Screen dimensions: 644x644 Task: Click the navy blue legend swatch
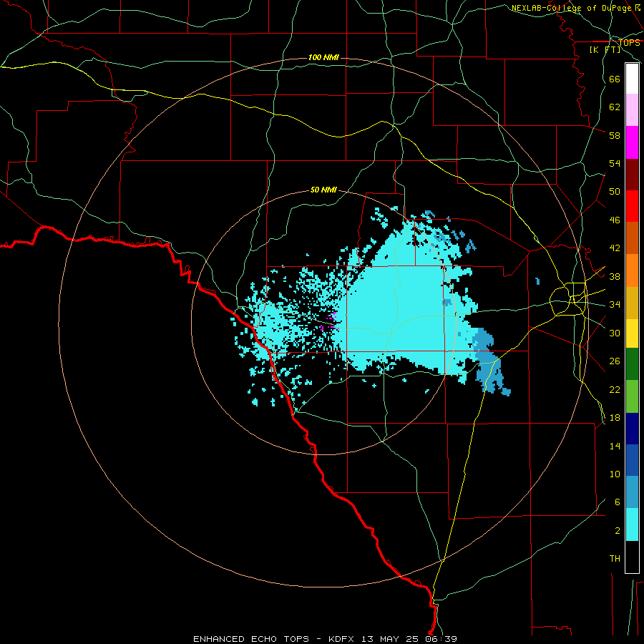[632, 429]
